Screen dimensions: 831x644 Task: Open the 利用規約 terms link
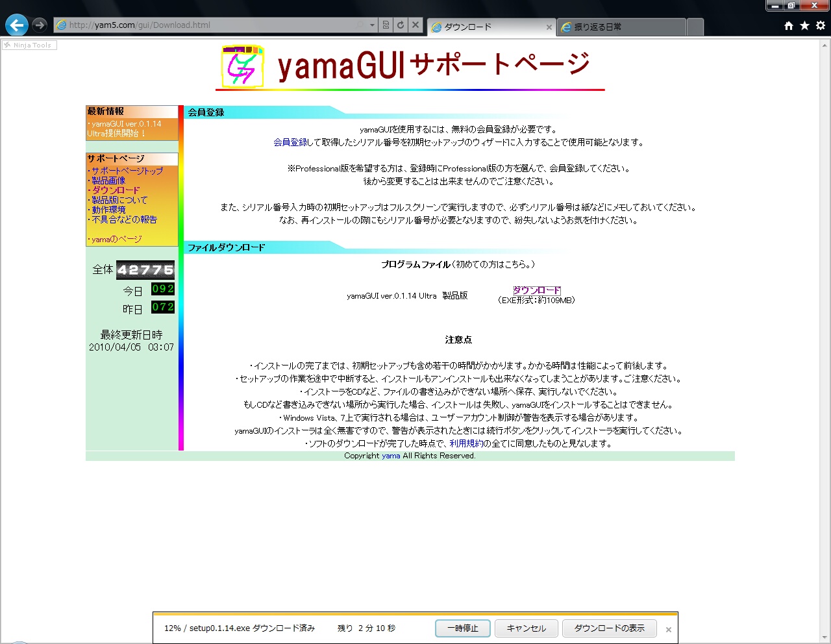coord(466,443)
